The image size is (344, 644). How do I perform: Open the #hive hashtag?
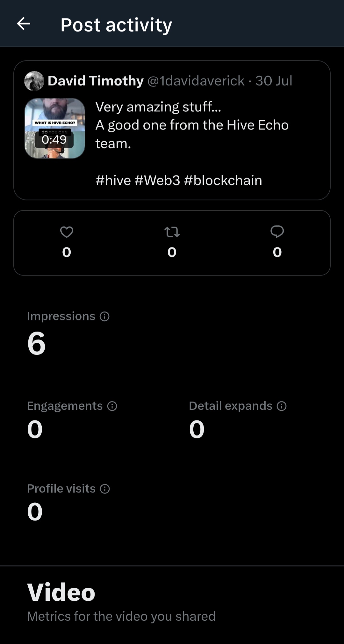click(x=113, y=180)
